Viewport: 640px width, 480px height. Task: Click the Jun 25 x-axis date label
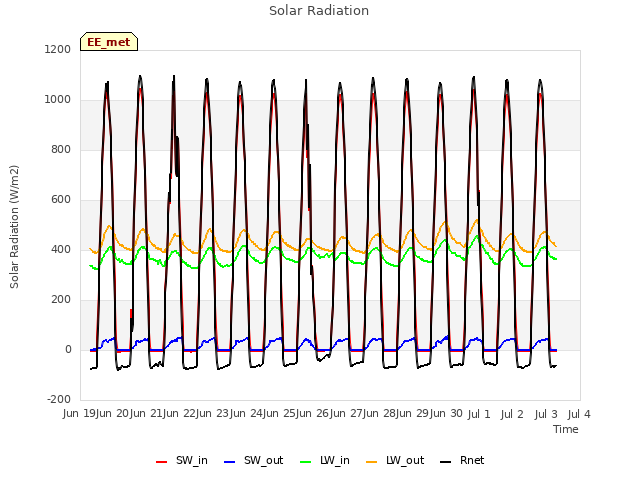point(281,414)
